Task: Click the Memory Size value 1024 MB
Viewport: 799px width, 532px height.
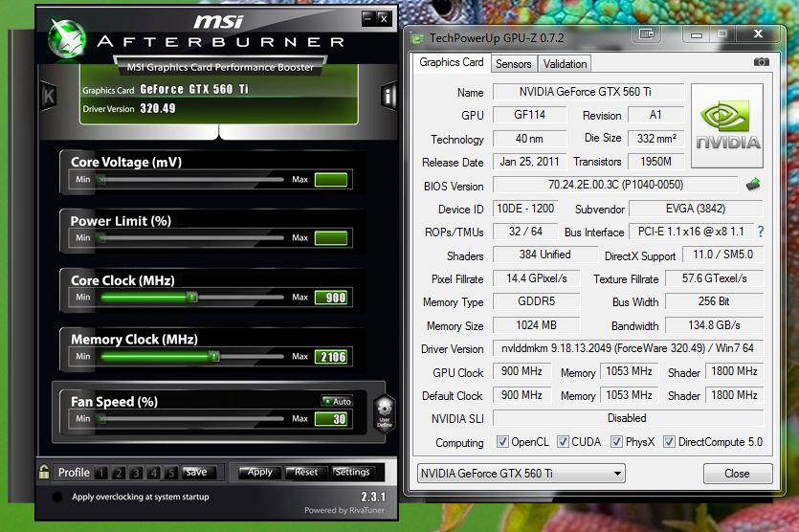Action: point(537,325)
